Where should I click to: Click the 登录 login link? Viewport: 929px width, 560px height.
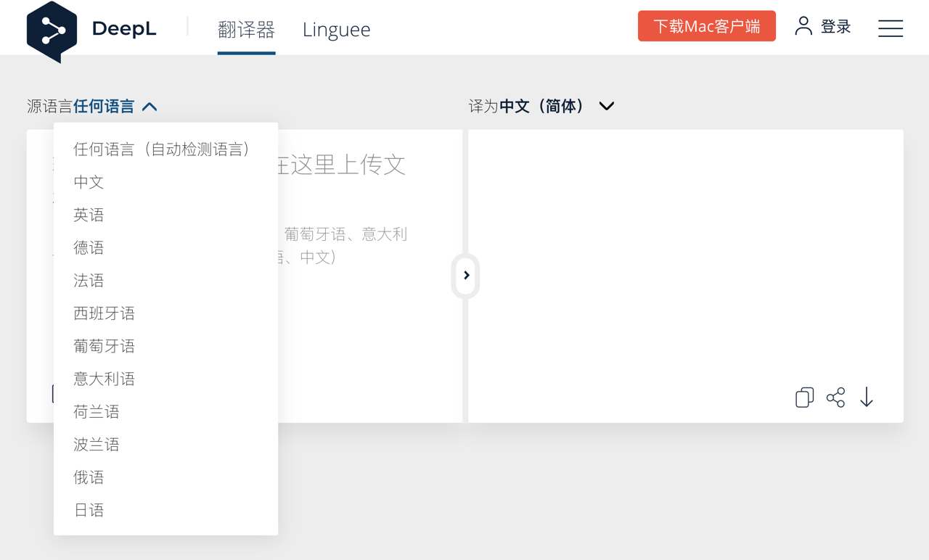[835, 27]
